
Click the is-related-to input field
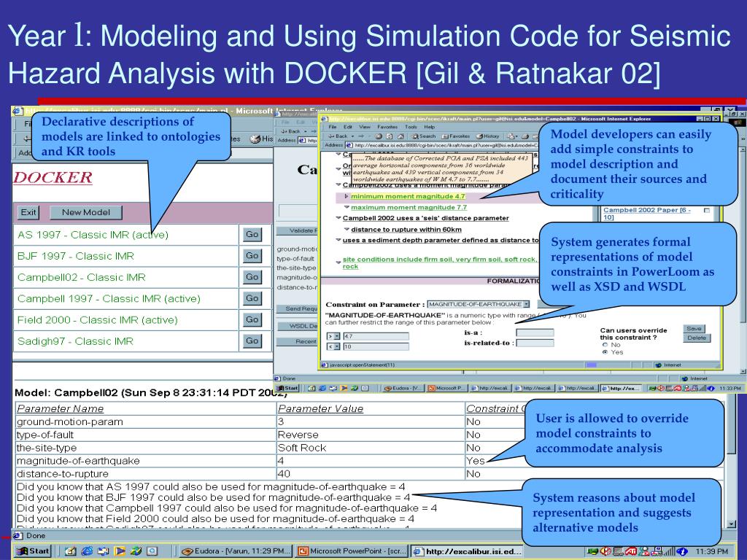tap(535, 343)
